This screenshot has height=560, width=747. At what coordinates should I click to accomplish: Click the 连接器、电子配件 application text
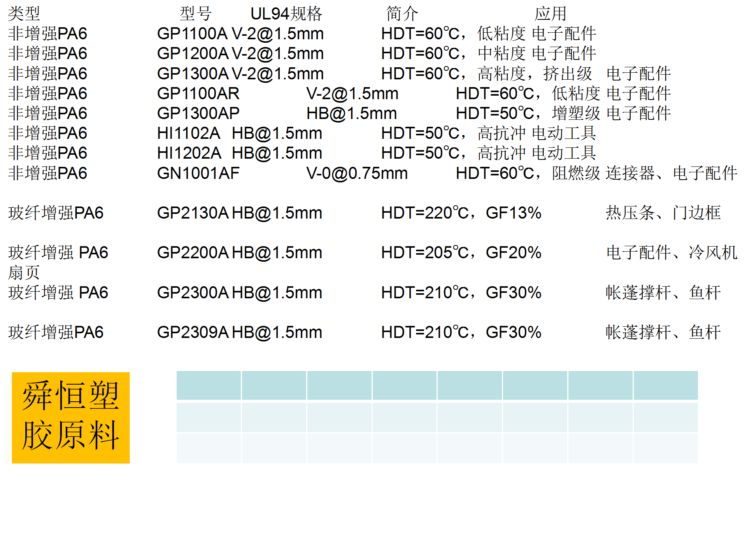pos(671,173)
